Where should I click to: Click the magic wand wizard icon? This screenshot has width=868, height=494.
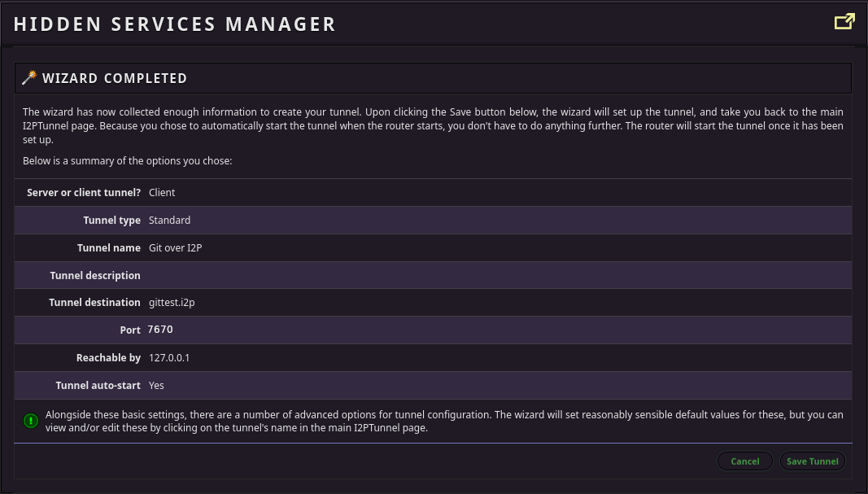(29, 77)
